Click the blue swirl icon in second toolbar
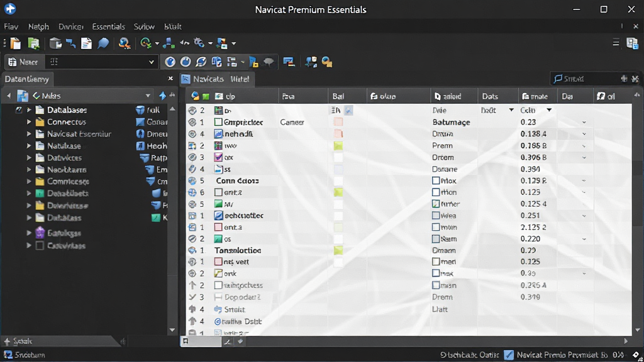 click(x=201, y=62)
